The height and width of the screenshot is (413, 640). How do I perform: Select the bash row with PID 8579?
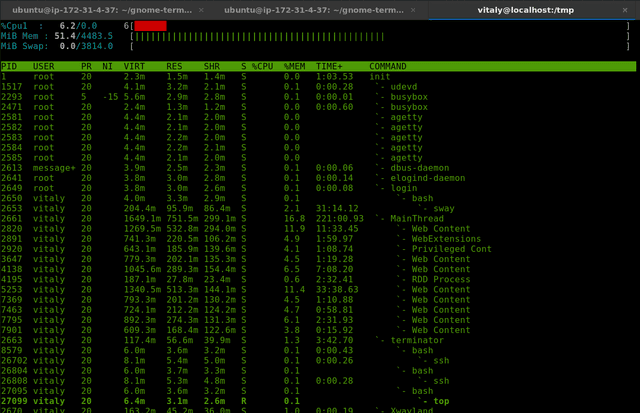pos(318,351)
